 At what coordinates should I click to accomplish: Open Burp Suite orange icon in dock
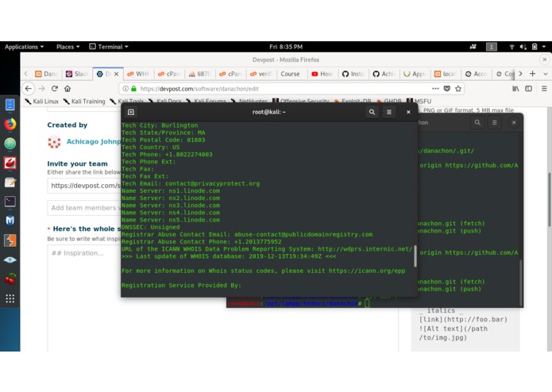point(10,240)
